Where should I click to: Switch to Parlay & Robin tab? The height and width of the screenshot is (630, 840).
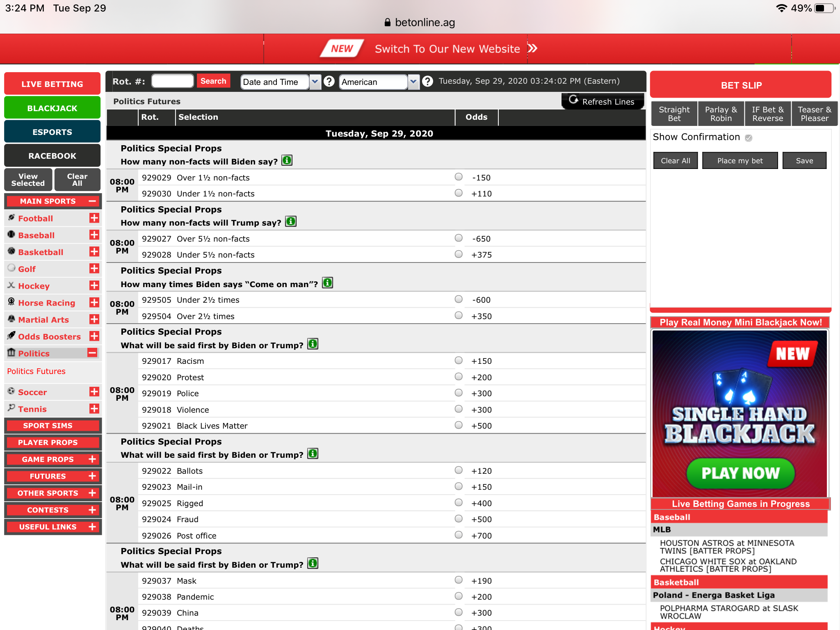[x=721, y=114]
